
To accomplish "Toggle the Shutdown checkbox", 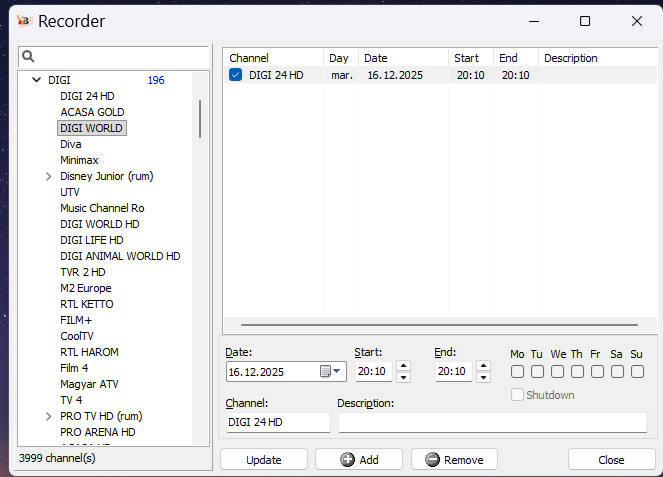I will coord(517,395).
